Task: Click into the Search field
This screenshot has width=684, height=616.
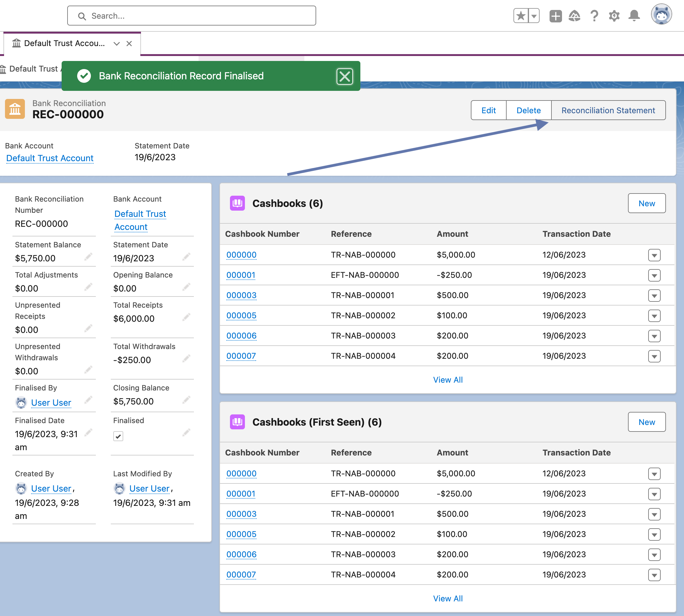Action: (x=192, y=16)
